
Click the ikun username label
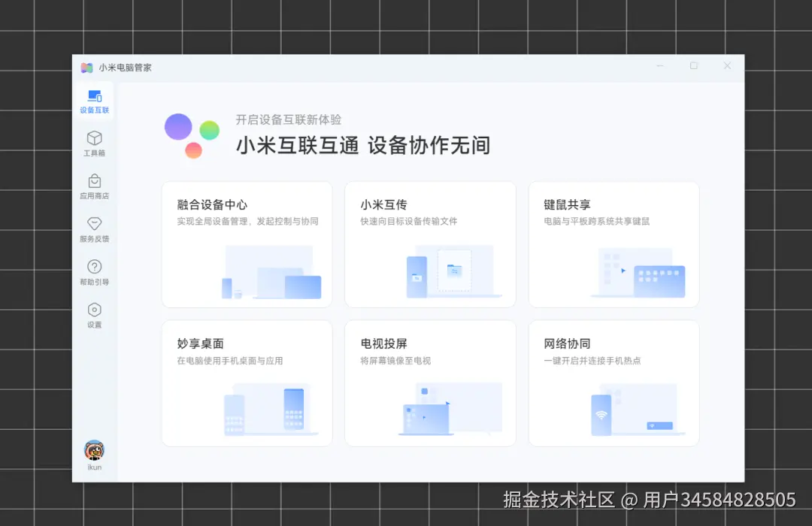(x=94, y=467)
